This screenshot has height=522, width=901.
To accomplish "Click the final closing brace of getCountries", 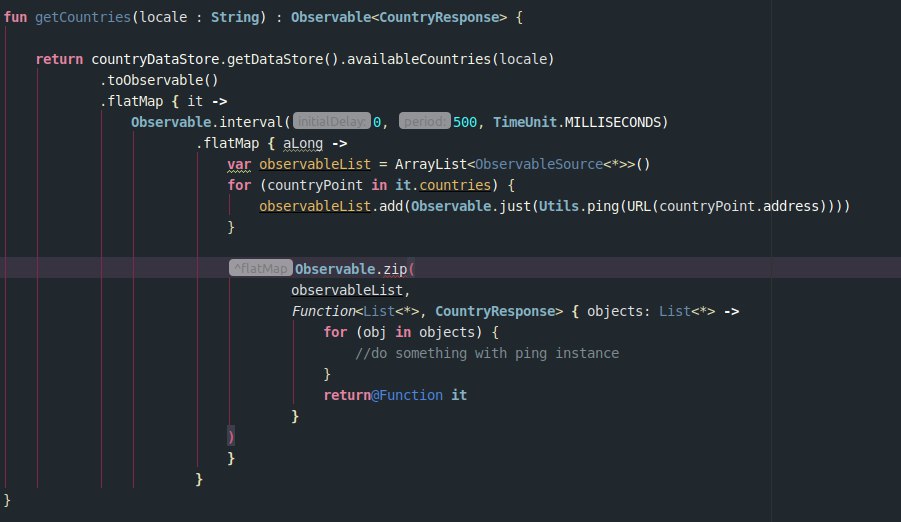I will click(x=7, y=500).
